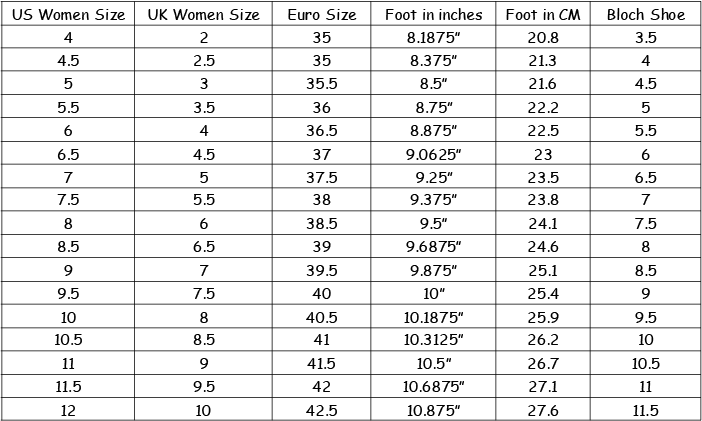The height and width of the screenshot is (421, 702).
Task: Click US Women size 10.5 cell
Action: click(x=68, y=339)
